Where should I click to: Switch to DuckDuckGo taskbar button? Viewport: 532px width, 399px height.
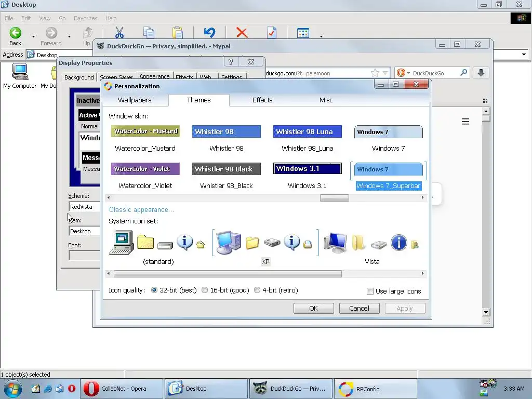pos(290,389)
